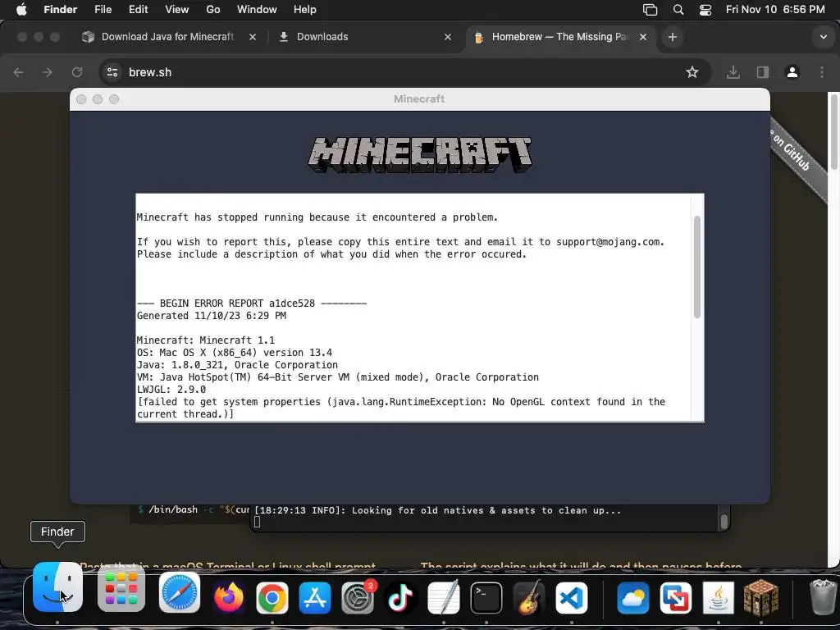View site information icon for brew.sh
The height and width of the screenshot is (630, 840).
(112, 72)
